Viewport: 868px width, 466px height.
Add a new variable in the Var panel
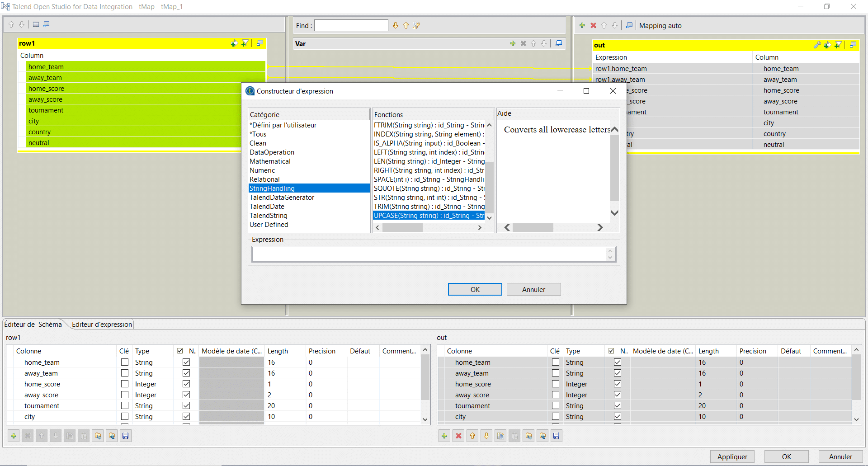(513, 43)
